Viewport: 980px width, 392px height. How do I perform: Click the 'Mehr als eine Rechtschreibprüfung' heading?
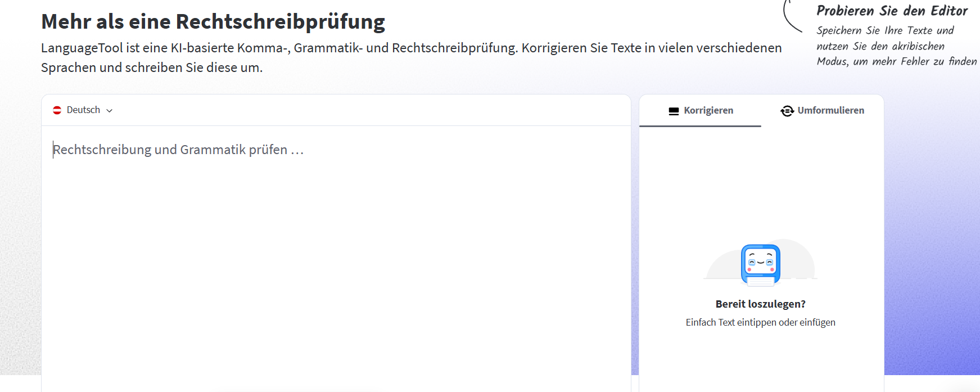pyautogui.click(x=213, y=21)
